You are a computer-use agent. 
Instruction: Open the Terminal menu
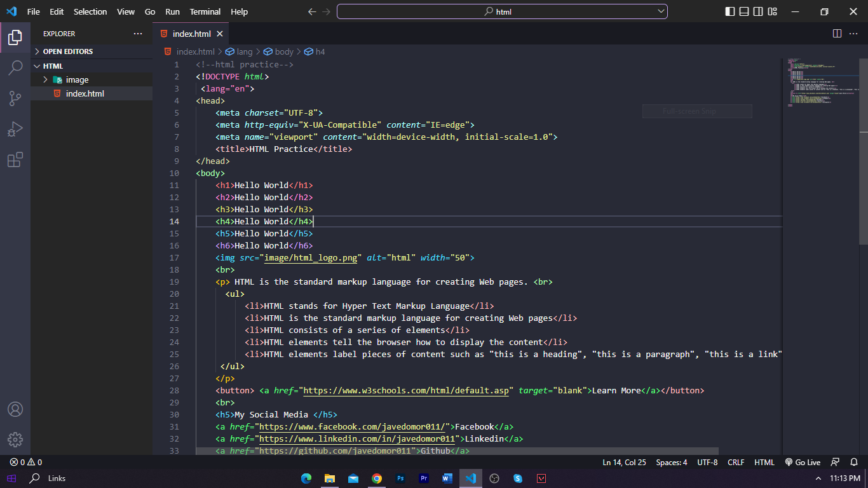pos(205,11)
